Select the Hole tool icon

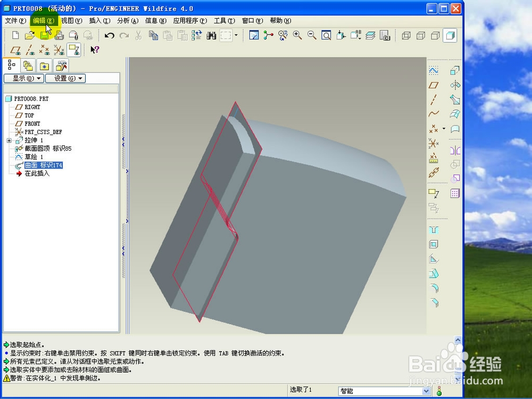point(434,230)
